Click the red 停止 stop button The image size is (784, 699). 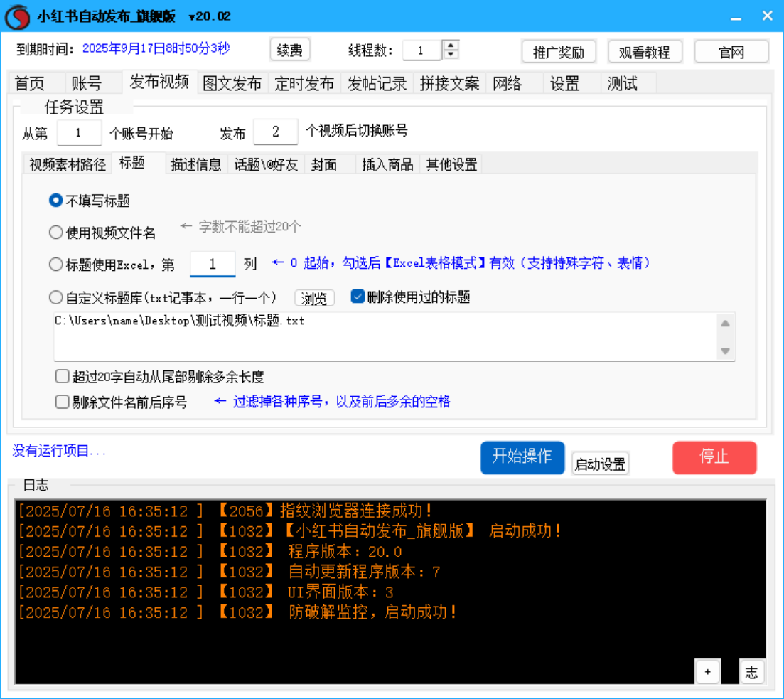(x=714, y=457)
